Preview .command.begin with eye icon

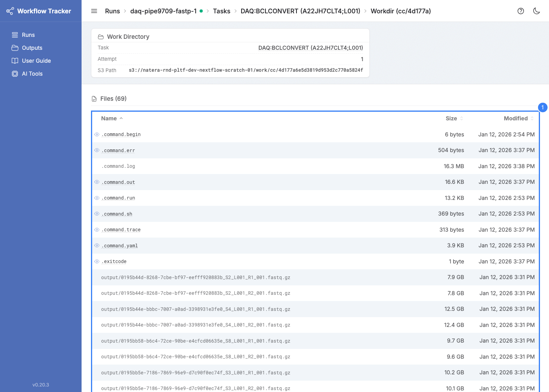[x=97, y=134]
